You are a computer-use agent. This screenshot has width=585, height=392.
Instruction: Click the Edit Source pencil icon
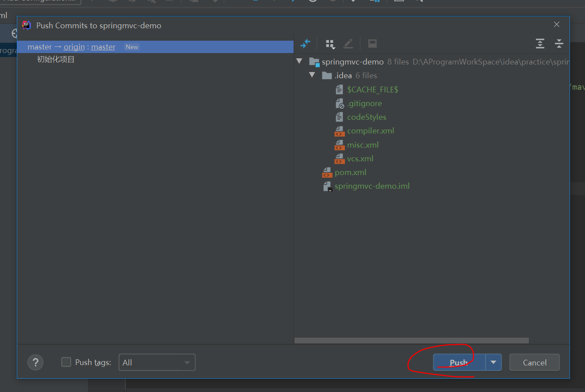click(x=348, y=43)
